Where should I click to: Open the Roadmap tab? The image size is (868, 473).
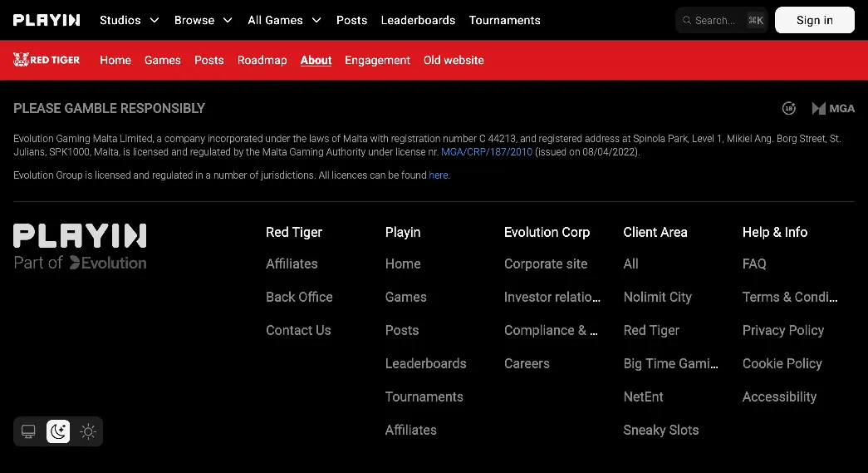[262, 60]
